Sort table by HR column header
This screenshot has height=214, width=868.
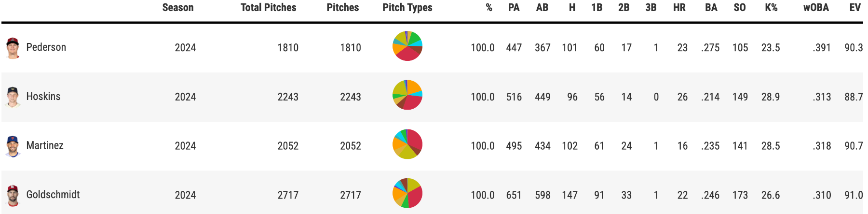tap(679, 8)
